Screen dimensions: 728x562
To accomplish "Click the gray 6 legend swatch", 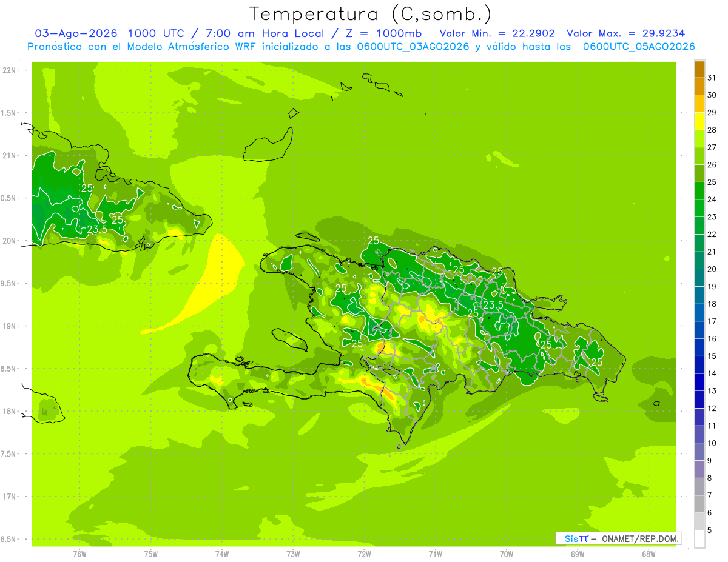I will 699,504.
